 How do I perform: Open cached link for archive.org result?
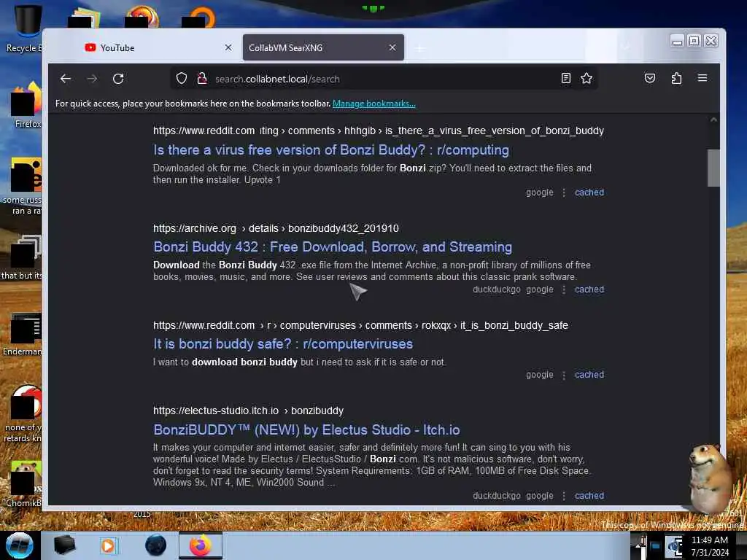(x=589, y=289)
